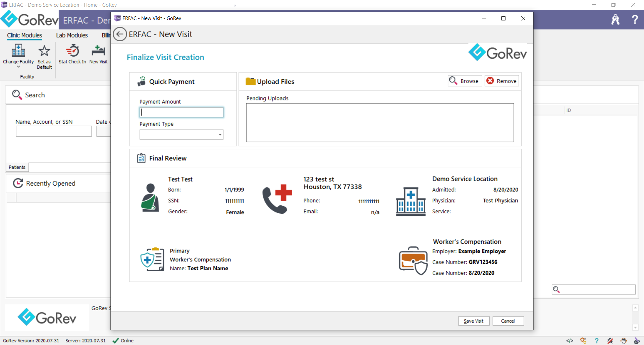
Task: Click Test Plan Name text
Action: pyautogui.click(x=208, y=268)
